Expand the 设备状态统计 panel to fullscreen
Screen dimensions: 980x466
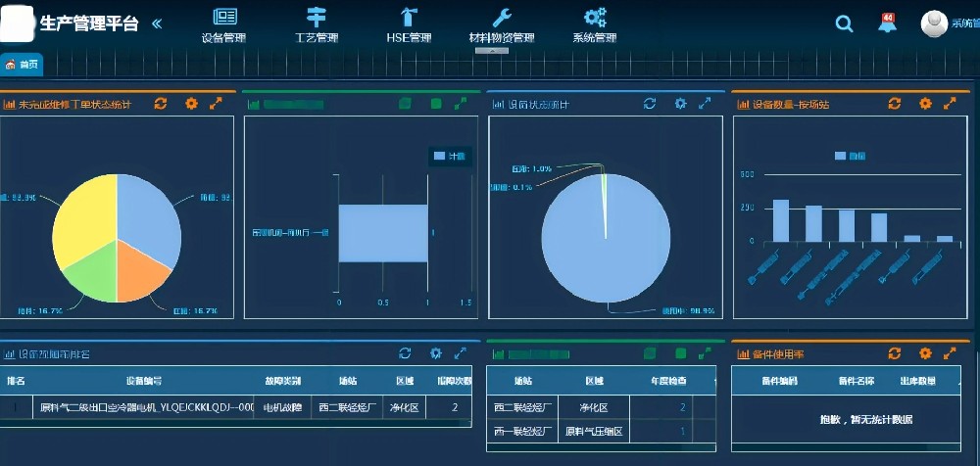point(705,103)
